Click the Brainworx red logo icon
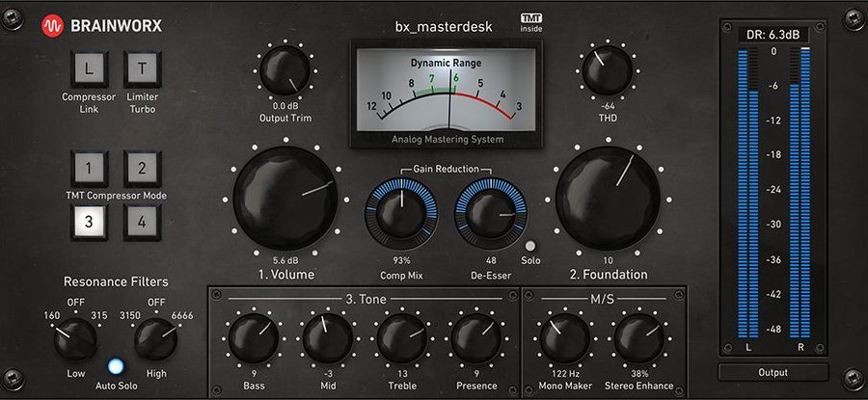The height and width of the screenshot is (400, 868). coord(53,25)
